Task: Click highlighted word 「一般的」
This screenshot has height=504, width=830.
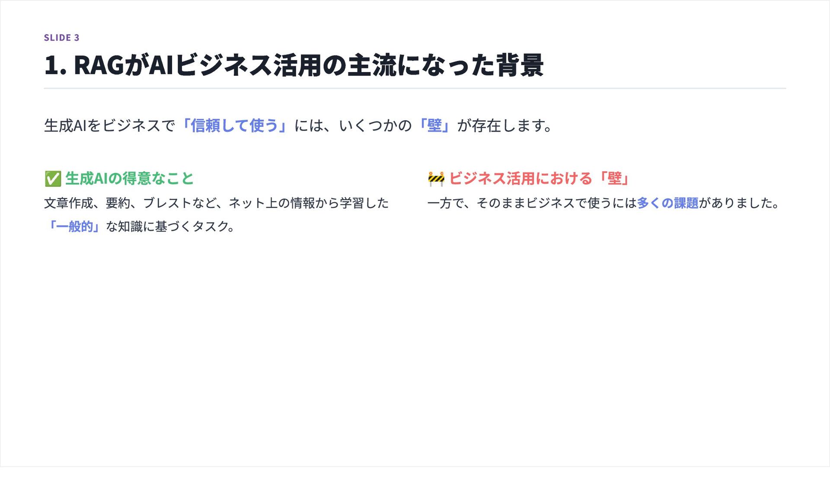Action: coord(74,226)
